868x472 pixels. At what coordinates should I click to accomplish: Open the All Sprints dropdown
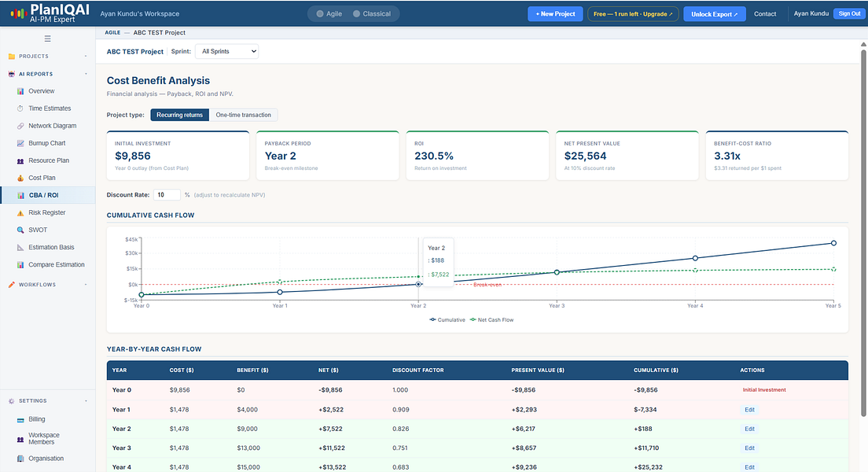[x=227, y=51]
